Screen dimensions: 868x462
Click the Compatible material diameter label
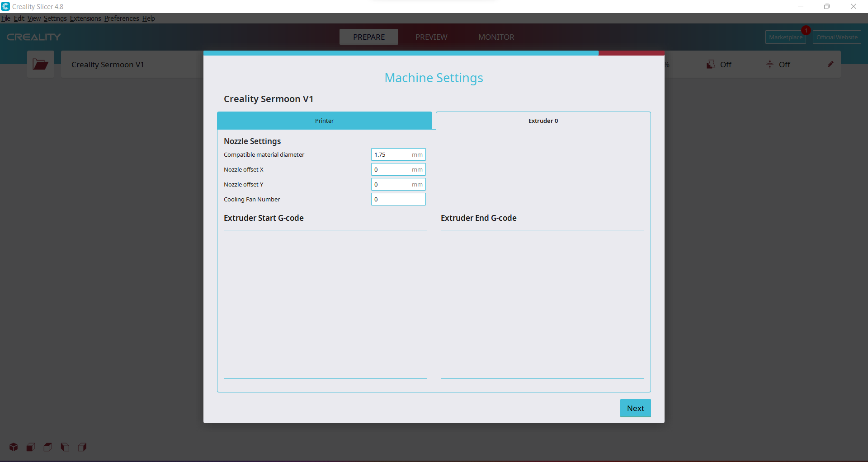pos(264,154)
